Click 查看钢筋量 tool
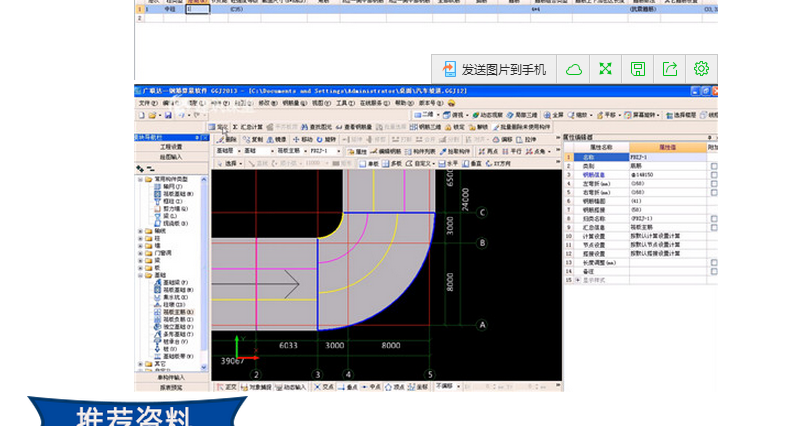 (x=354, y=127)
